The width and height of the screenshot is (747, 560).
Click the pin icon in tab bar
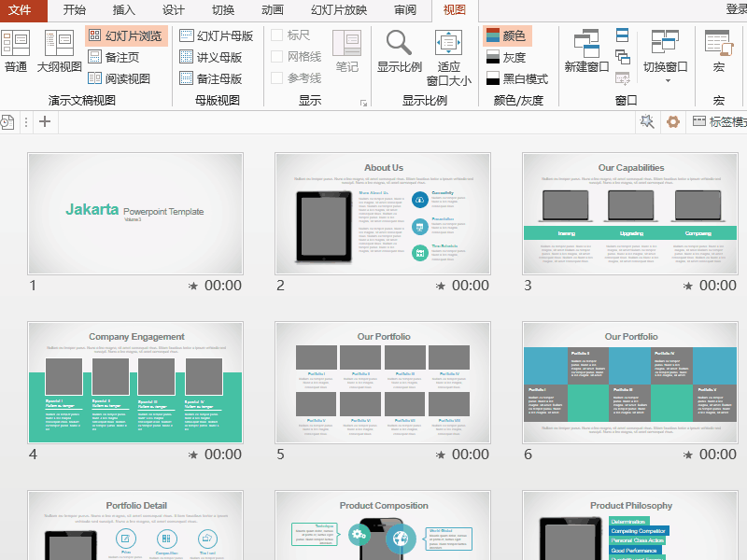tap(647, 122)
